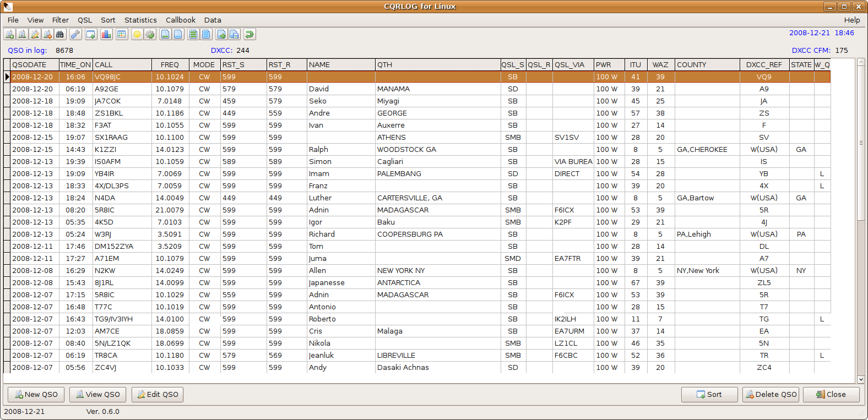Click the name cell Luther
This screenshot has height=420, width=868.
(x=341, y=198)
